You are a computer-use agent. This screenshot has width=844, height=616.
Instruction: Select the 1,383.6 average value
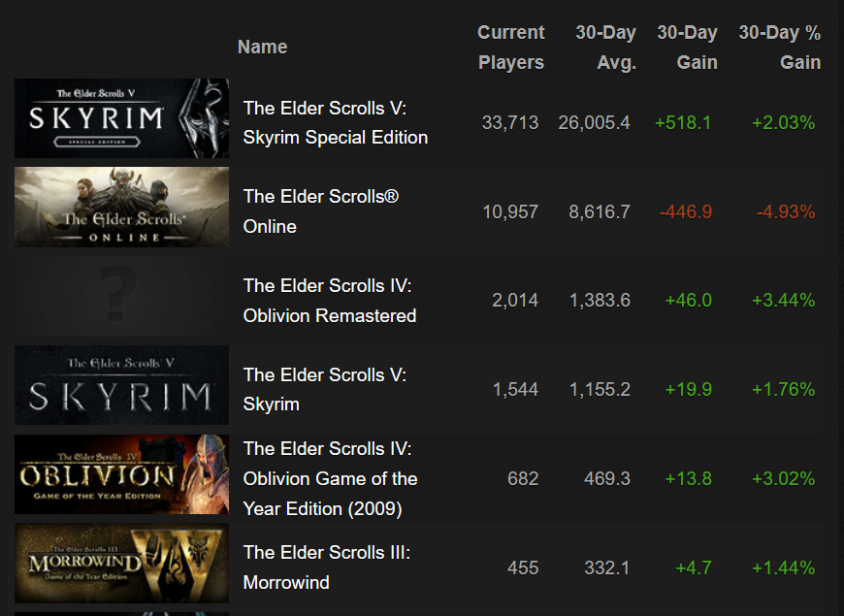pos(600,301)
